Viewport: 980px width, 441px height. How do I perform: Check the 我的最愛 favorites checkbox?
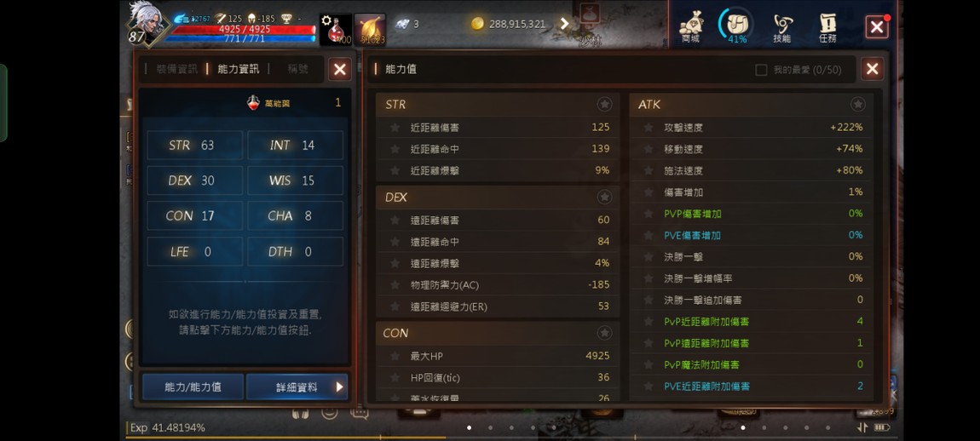pyautogui.click(x=761, y=70)
